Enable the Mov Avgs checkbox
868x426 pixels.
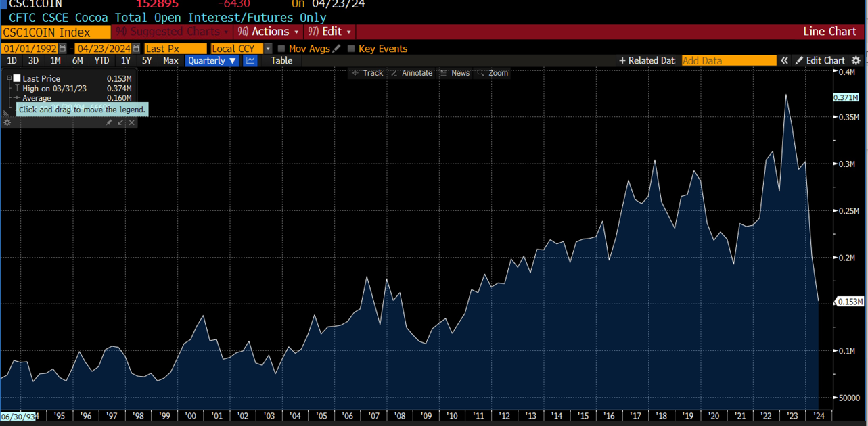(281, 49)
